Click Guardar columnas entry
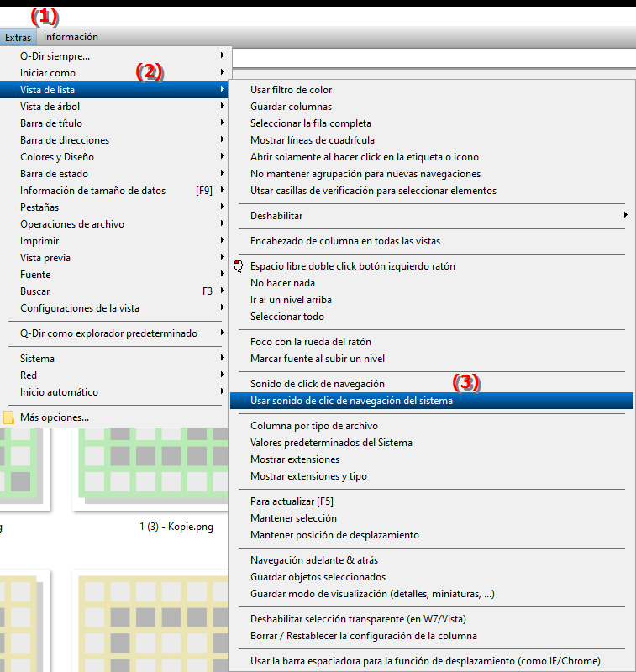The height and width of the screenshot is (672, 636). pos(291,107)
